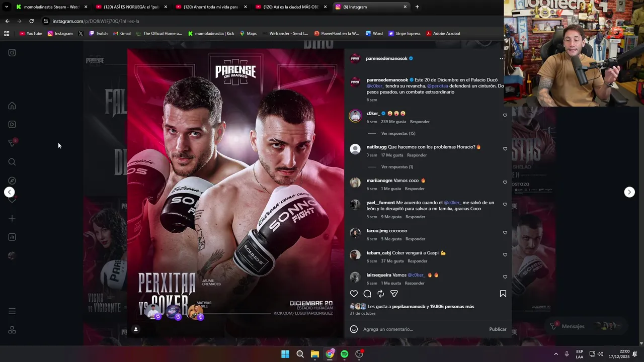The width and height of the screenshot is (644, 362).
Task: Reload the page in the browser
Action: (31, 21)
